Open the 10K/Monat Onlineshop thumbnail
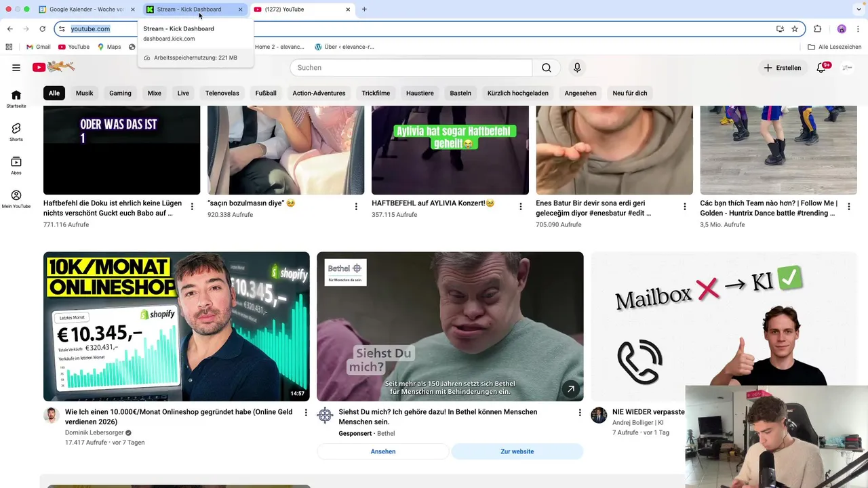Image resolution: width=868 pixels, height=488 pixels. (x=176, y=327)
